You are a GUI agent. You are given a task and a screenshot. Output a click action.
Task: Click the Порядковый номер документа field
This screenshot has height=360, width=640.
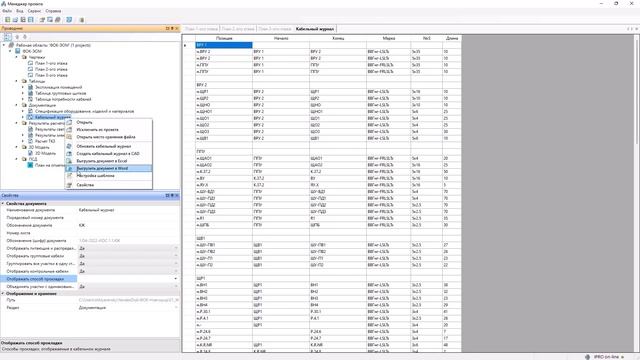point(128,218)
